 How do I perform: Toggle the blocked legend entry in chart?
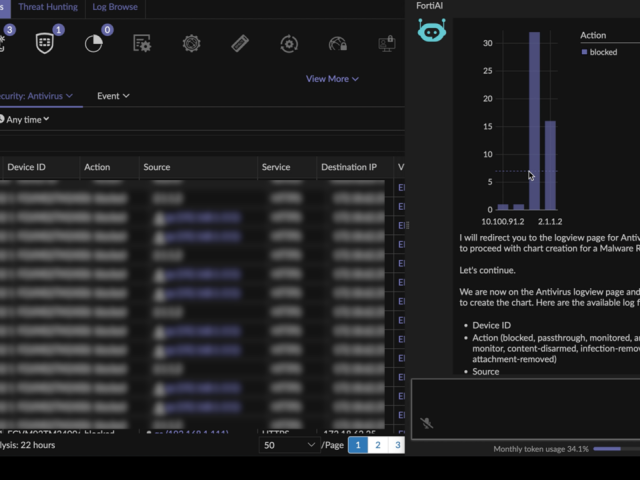602,52
